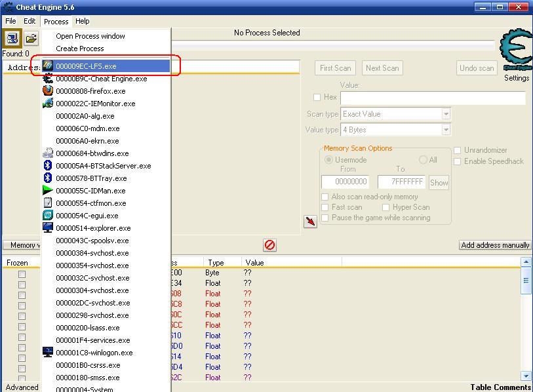The height and width of the screenshot is (392, 533).
Task: Click the To address field
Action: (401, 182)
